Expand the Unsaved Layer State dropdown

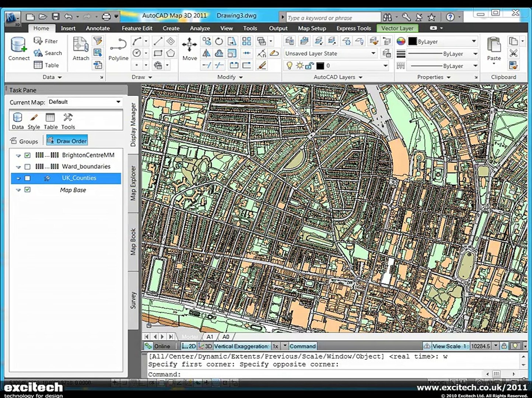pyautogui.click(x=373, y=53)
